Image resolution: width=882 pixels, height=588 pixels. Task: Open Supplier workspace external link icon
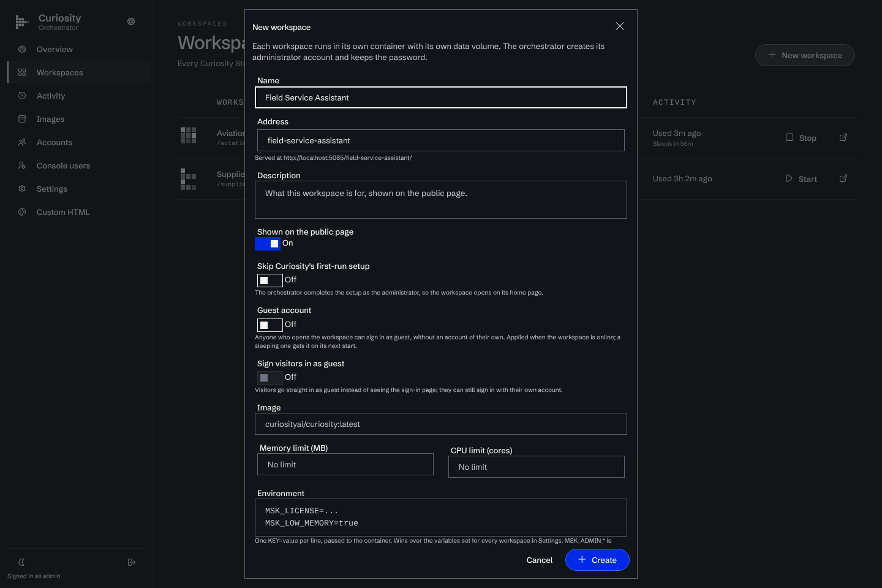pyautogui.click(x=843, y=178)
